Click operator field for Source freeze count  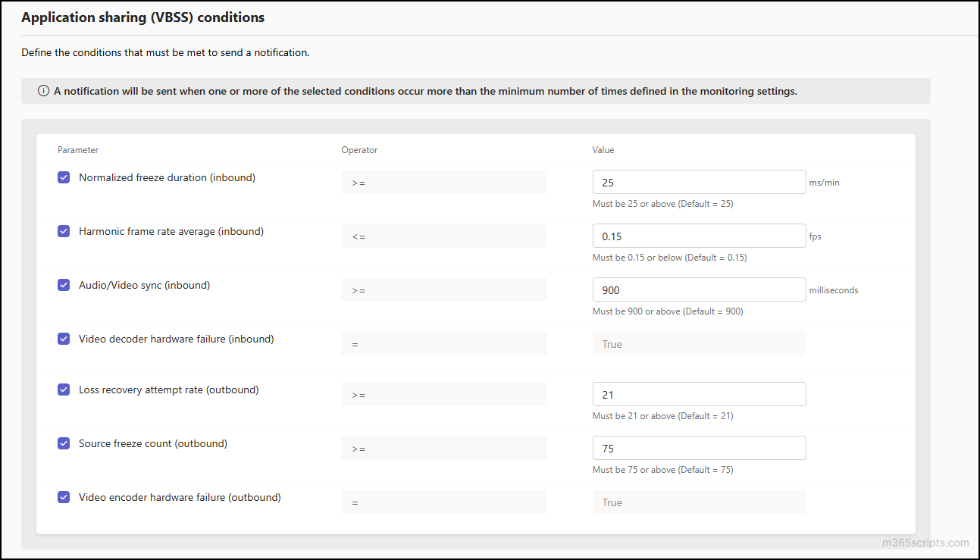(443, 449)
